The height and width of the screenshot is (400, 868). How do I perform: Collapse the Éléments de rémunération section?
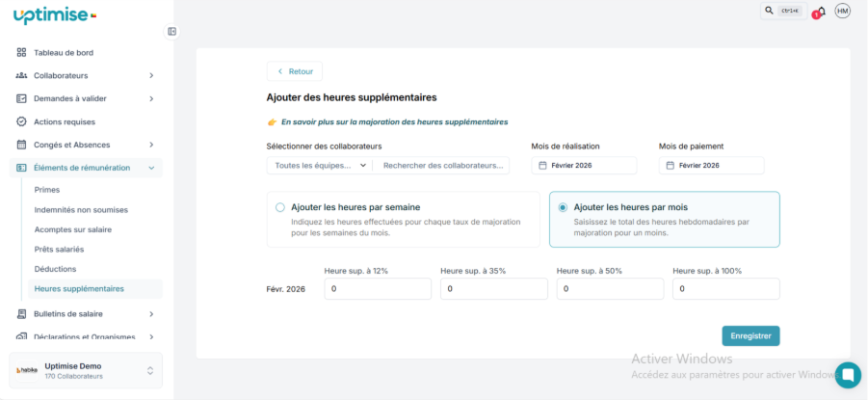(x=151, y=168)
